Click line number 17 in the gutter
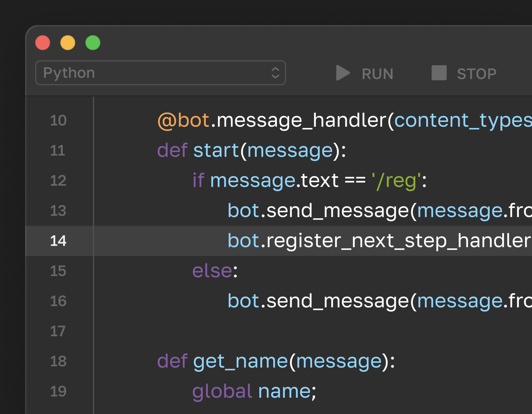The width and height of the screenshot is (532, 414). [x=58, y=331]
